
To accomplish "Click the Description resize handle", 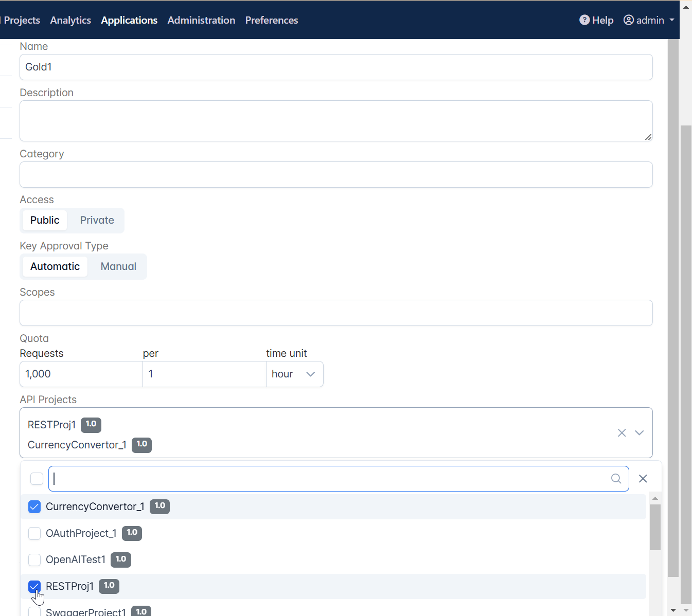I will coord(648,137).
